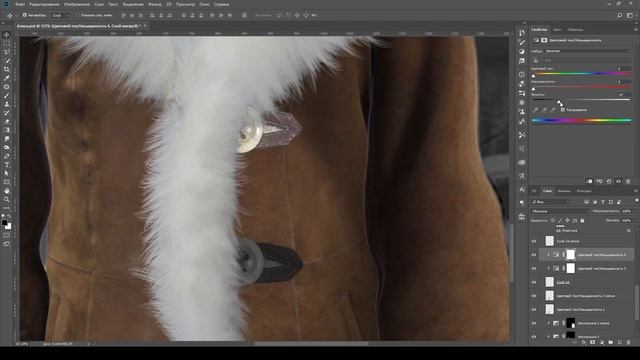Open Auto-Select Layer dropdown in options bar
The height and width of the screenshot is (360, 640).
pos(61,15)
